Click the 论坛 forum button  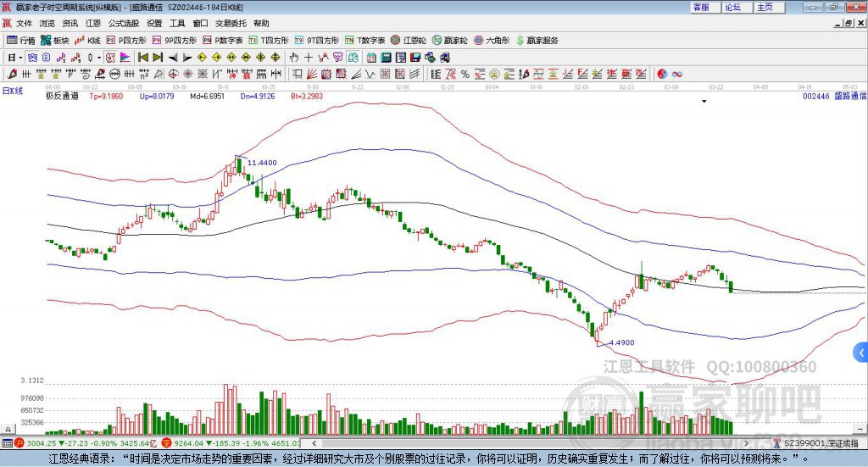click(737, 7)
